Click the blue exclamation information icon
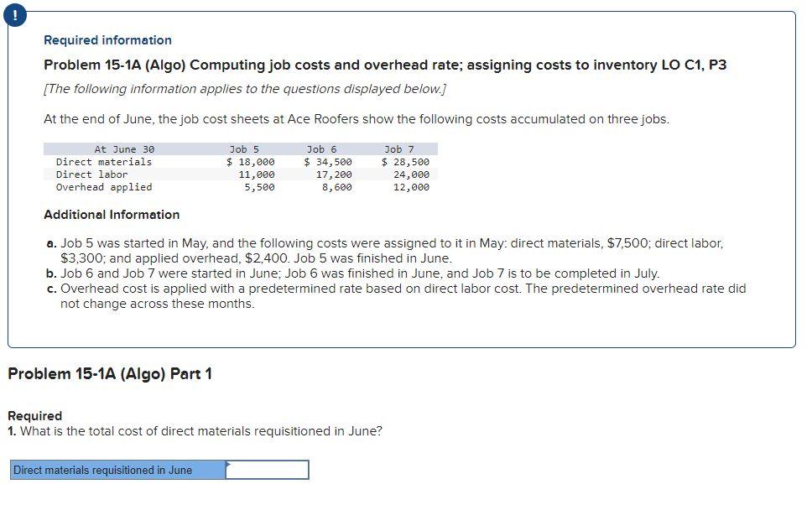 click(x=16, y=14)
